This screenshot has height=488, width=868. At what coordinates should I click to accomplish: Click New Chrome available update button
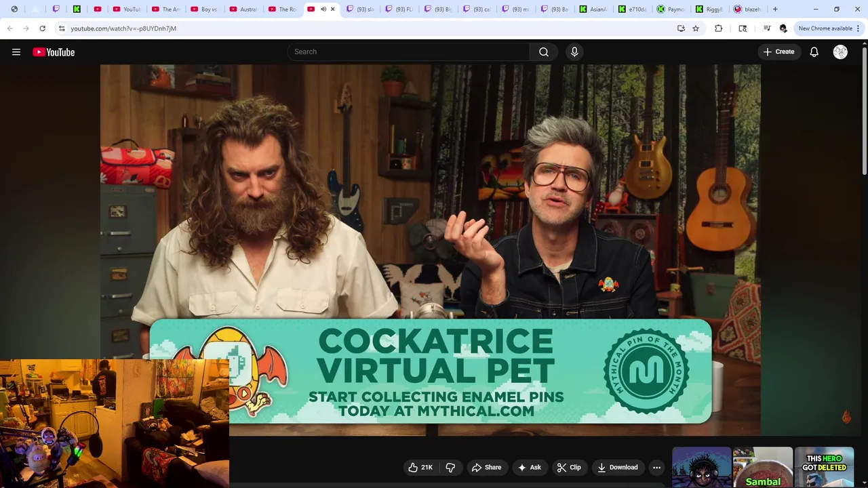825,28
